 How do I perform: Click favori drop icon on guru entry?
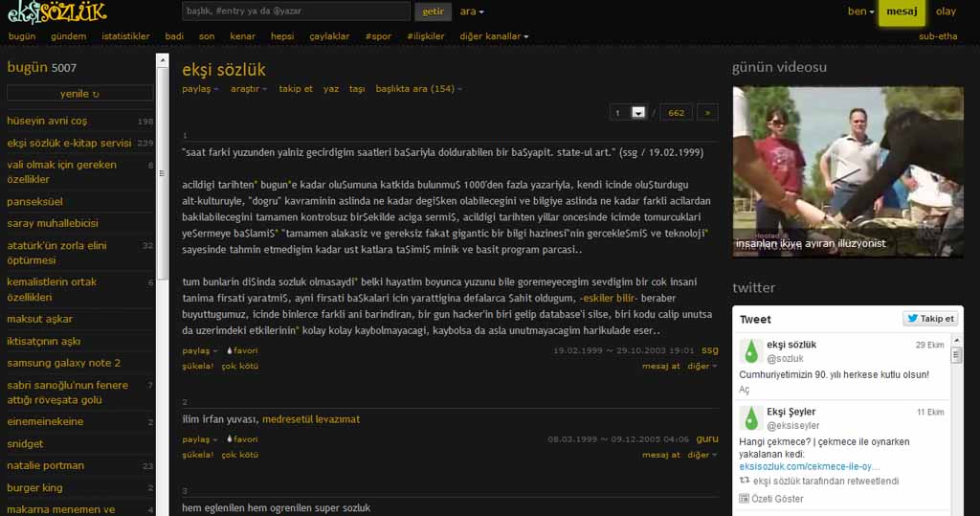[230, 439]
